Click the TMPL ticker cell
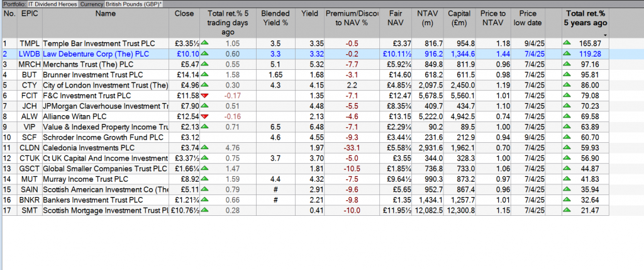 (x=30, y=43)
